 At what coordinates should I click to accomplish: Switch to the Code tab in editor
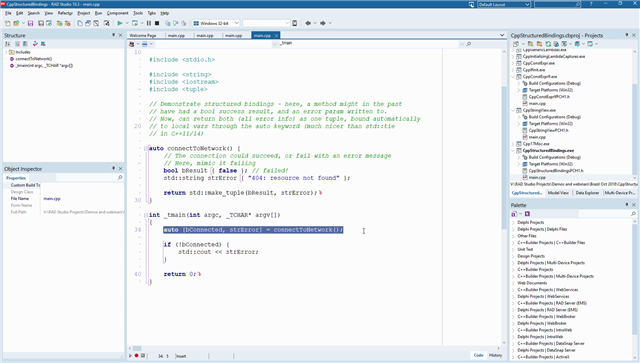tap(478, 355)
